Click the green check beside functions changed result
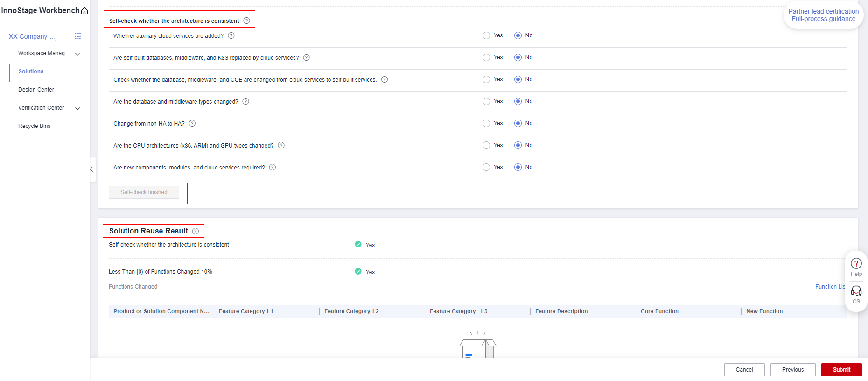Image resolution: width=868 pixels, height=381 pixels. (358, 271)
